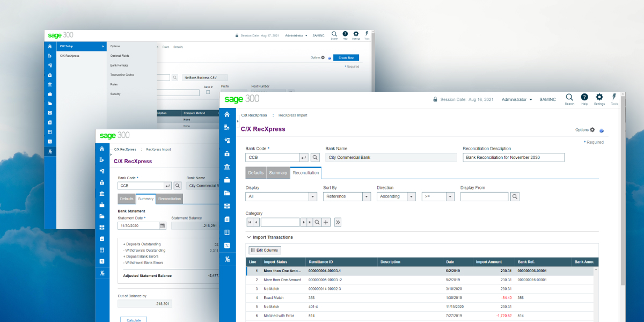
Task: Select the Exact Match row on line 4
Action: 420,297
